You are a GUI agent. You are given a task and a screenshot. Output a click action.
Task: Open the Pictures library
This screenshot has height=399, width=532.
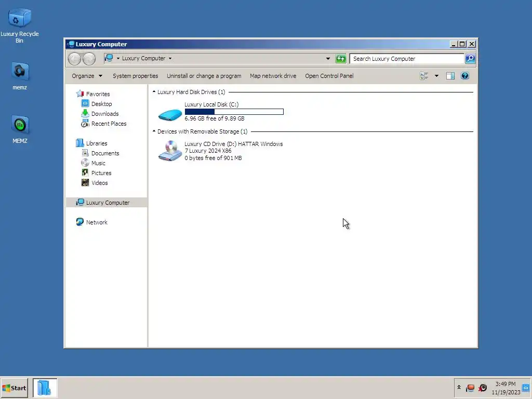click(101, 172)
